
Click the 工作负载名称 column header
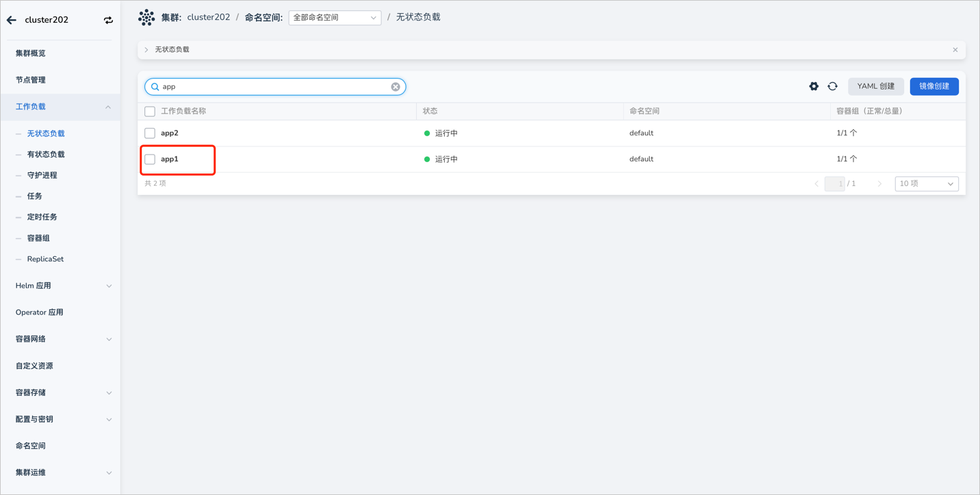coord(183,111)
